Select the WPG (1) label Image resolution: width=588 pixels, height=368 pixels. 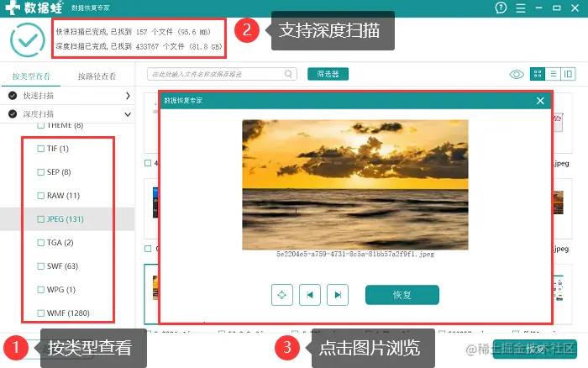point(61,290)
